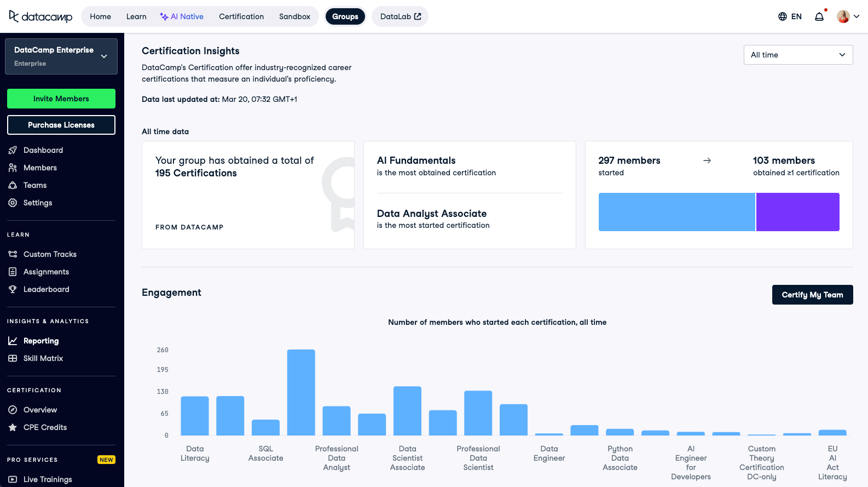Image resolution: width=868 pixels, height=487 pixels.
Task: Open the notifications bell
Action: (x=819, y=16)
